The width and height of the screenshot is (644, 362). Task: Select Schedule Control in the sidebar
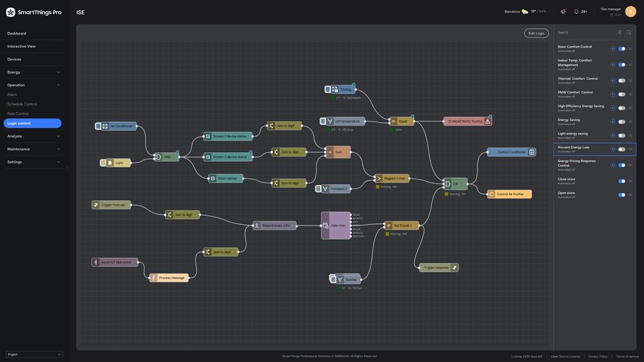coord(22,104)
